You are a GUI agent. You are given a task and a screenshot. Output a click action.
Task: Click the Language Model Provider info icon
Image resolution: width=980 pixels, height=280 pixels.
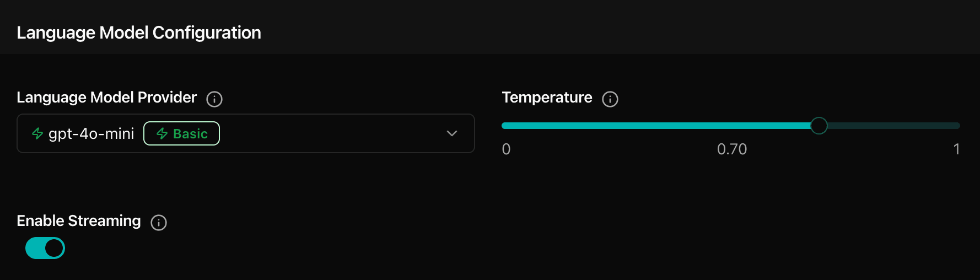214,99
